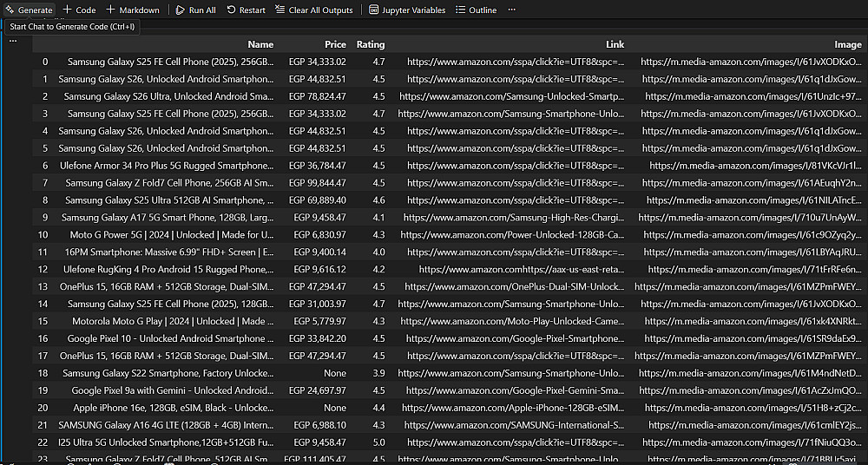Run All notebook cells

pos(195,10)
